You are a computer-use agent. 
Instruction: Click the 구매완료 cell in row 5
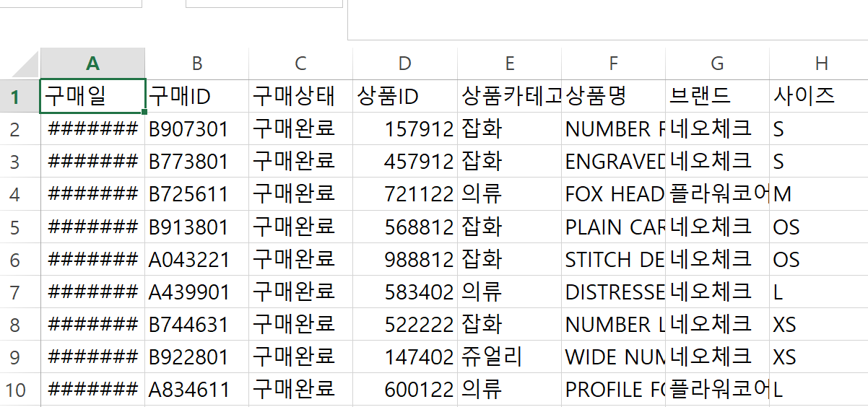point(301,227)
